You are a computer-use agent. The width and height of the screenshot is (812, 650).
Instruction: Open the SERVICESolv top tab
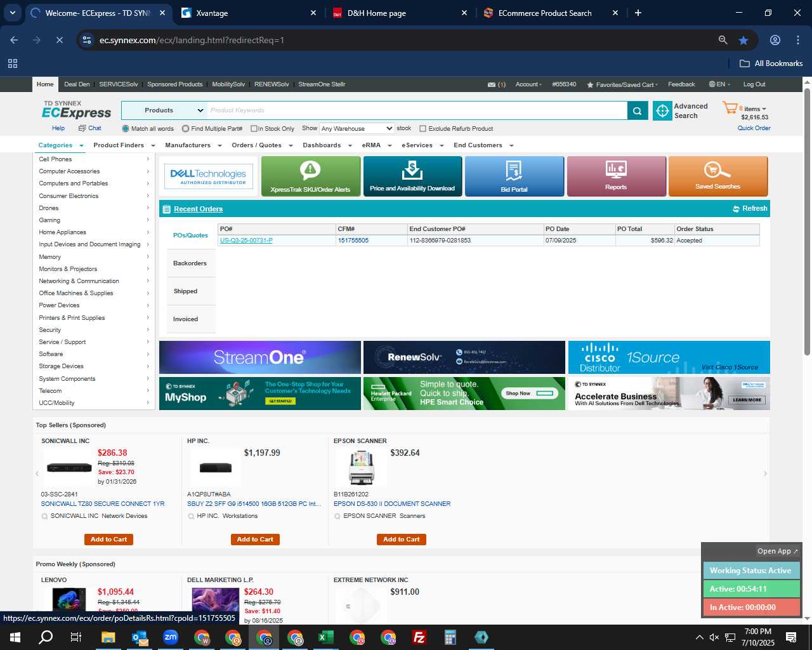(119, 84)
